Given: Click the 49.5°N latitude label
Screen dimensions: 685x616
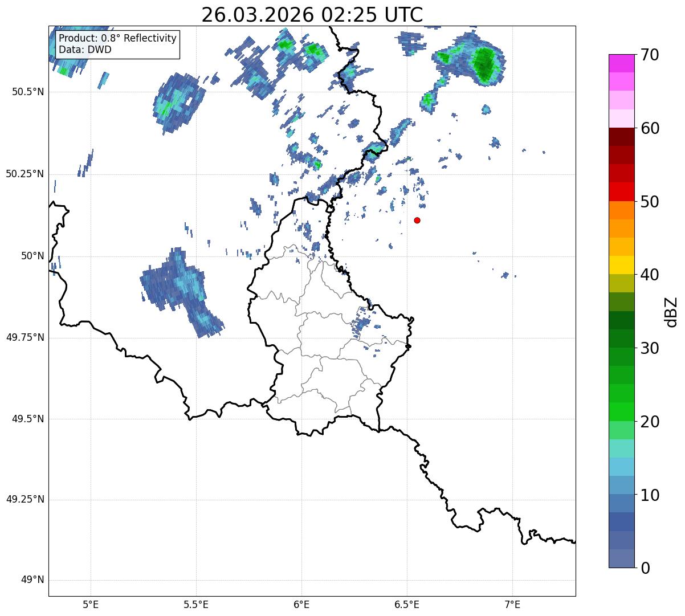Looking at the screenshot, I should tap(27, 419).
